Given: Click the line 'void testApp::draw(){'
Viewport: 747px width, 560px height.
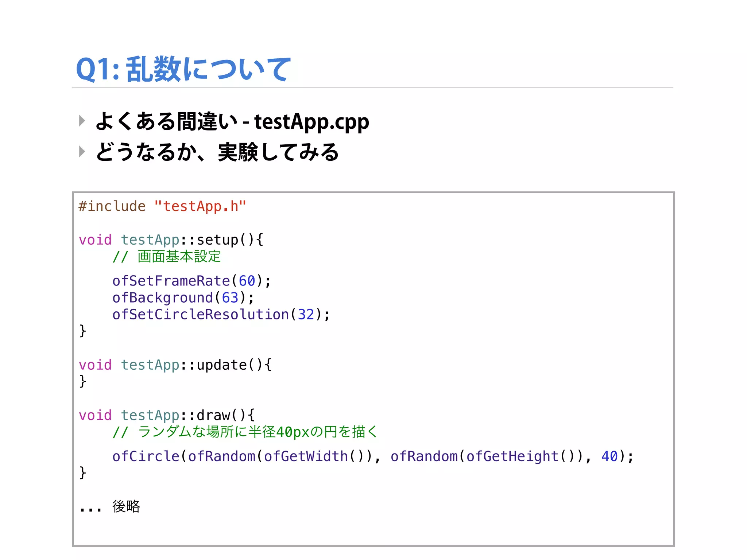Looking at the screenshot, I should coord(167,415).
